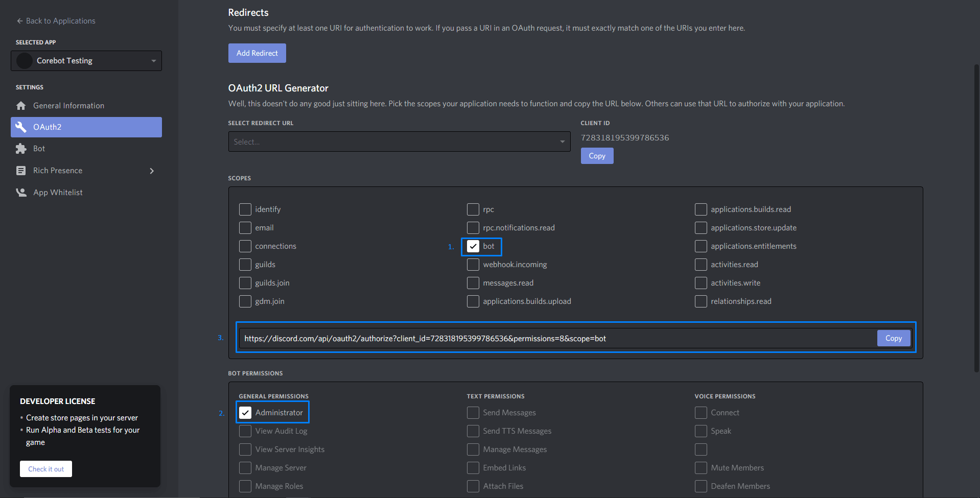Enable the activities.write scope

701,283
